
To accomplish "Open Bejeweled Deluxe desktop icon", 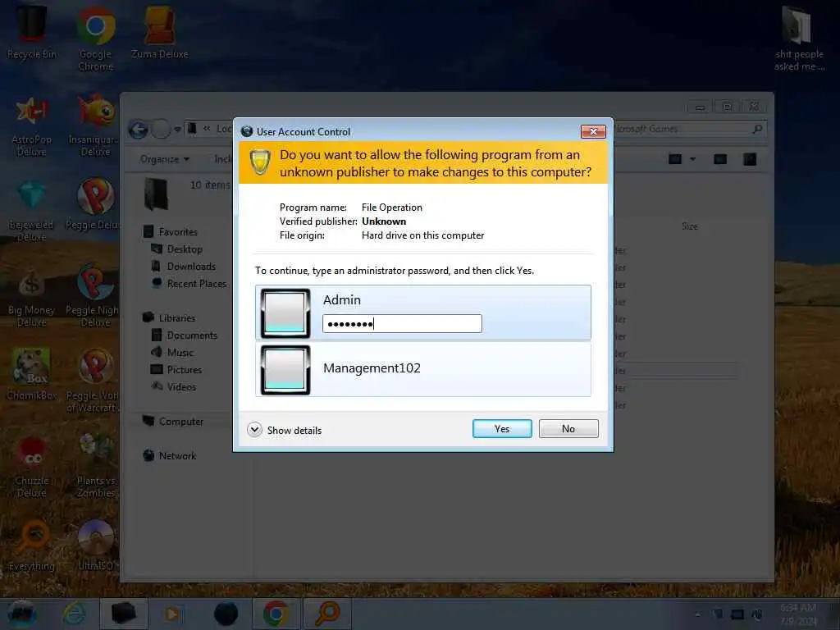I will (32, 212).
